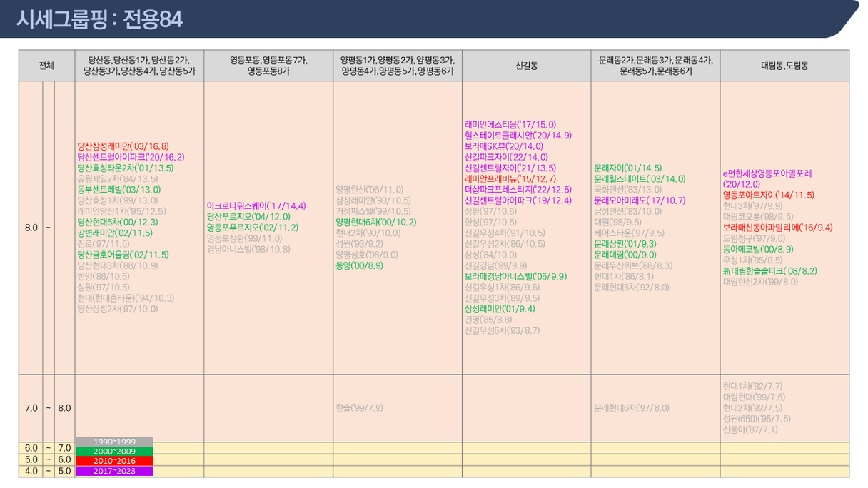
Task: Select 한솔('99/7.9) entry
Action: pos(359,407)
